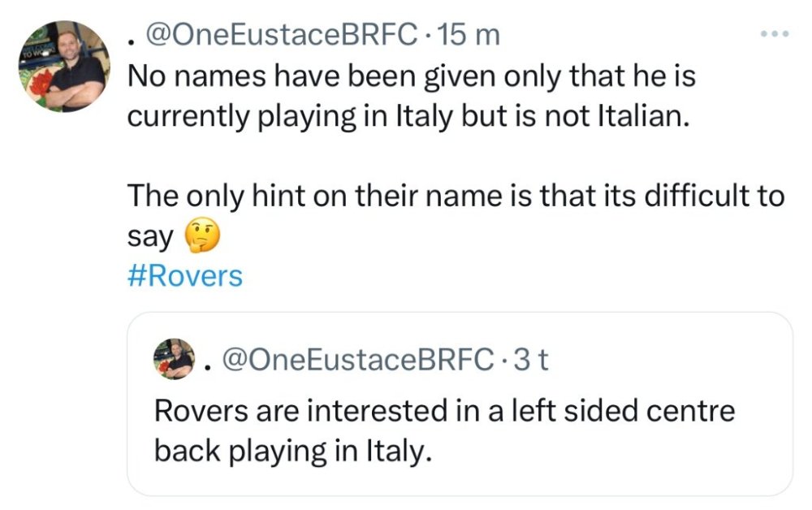
Task: Open the #Rovers hashtag link
Action: click(185, 276)
